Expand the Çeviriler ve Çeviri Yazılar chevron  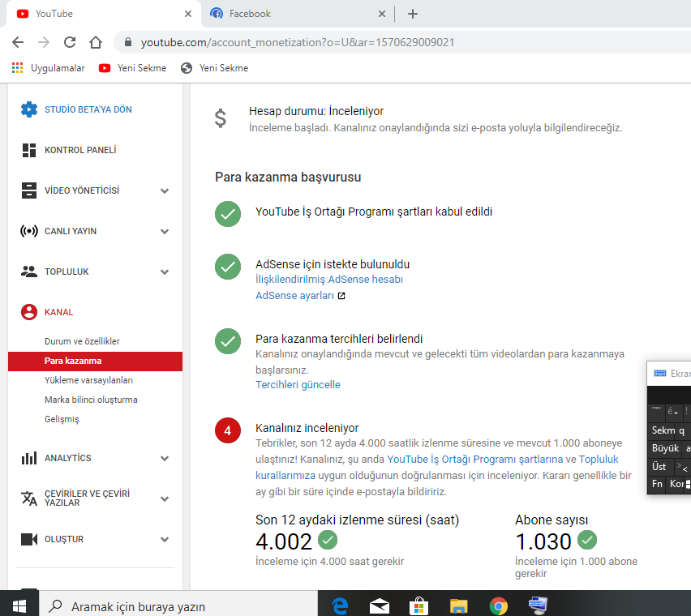click(x=165, y=498)
